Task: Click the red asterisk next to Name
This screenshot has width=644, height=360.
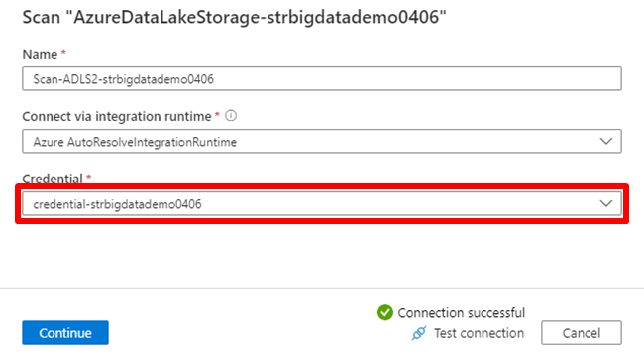Action: pyautogui.click(x=63, y=53)
